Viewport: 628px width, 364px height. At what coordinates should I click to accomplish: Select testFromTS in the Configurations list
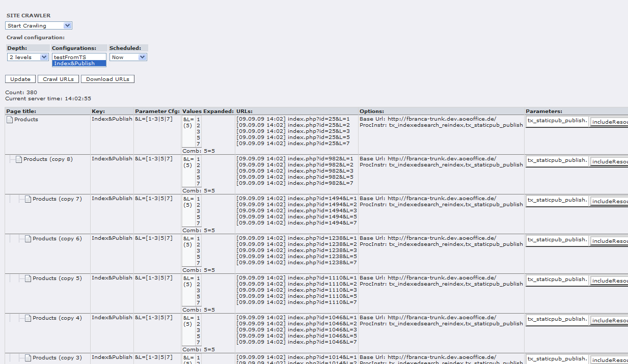coord(79,57)
